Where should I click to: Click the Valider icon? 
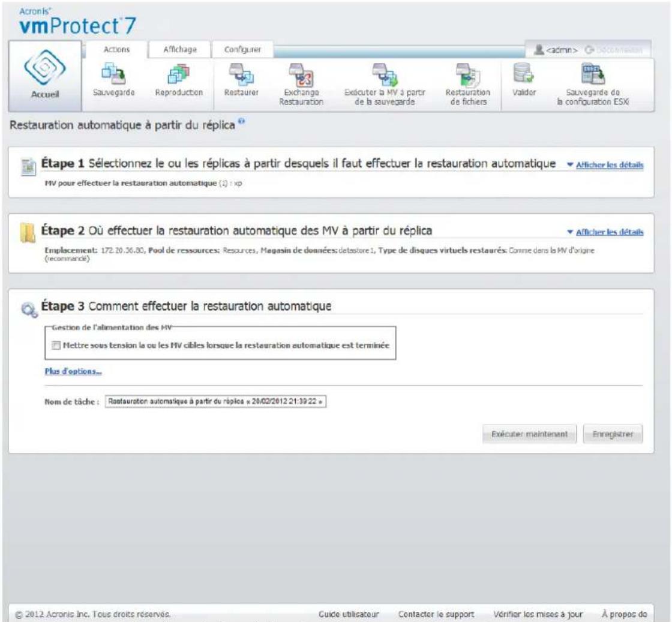pyautogui.click(x=523, y=73)
